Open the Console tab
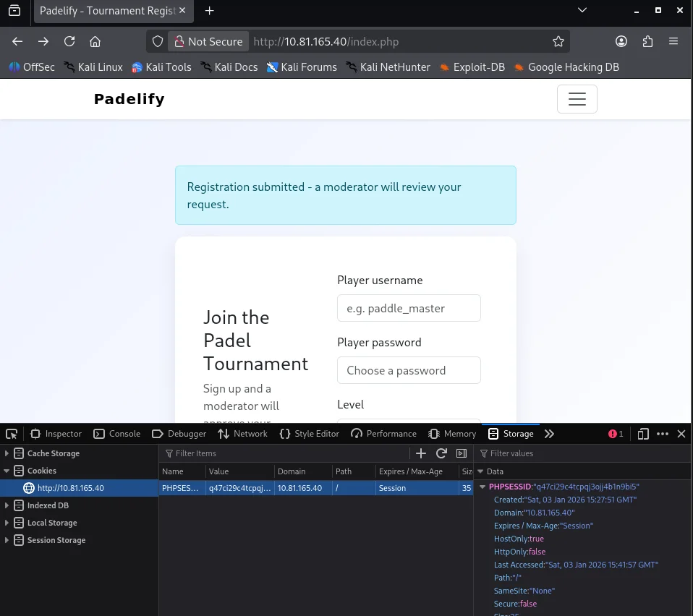 117,434
